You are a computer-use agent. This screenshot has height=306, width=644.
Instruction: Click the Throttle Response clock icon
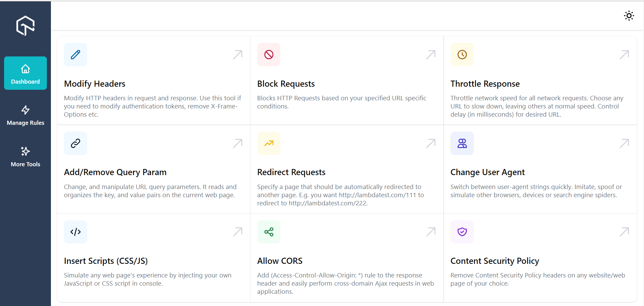tap(462, 55)
